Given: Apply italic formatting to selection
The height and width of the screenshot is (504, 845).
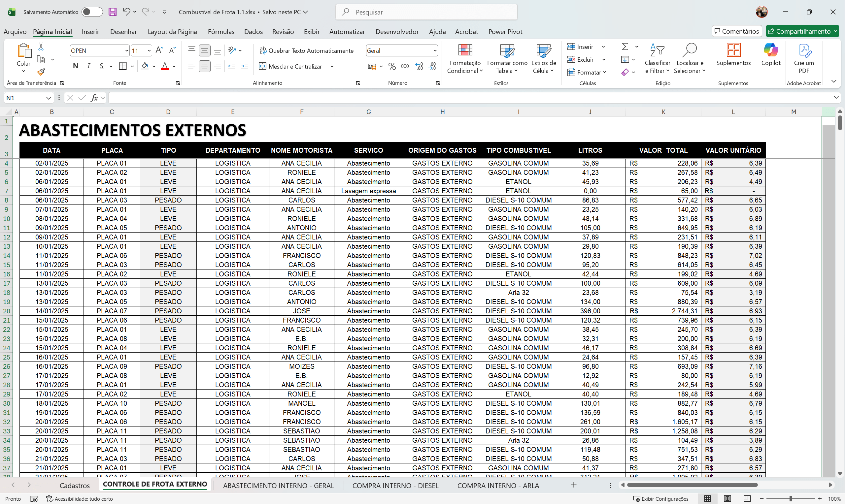Looking at the screenshot, I should point(88,66).
